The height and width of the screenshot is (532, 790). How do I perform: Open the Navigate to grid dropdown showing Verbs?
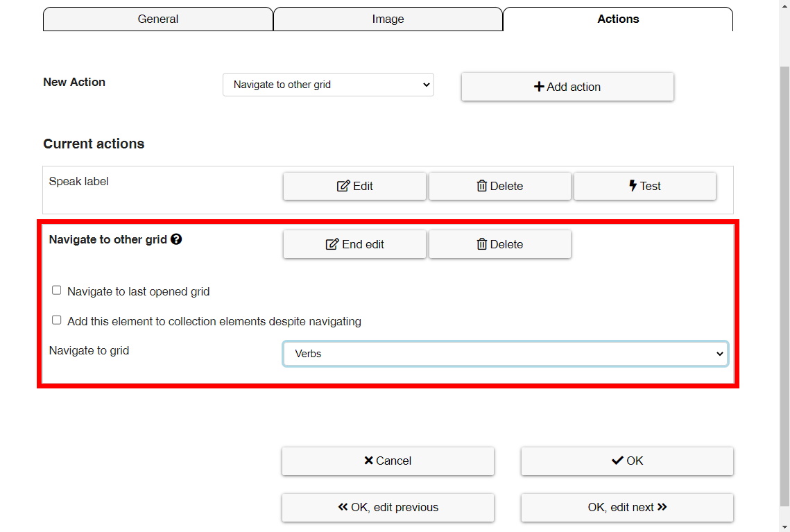tap(505, 354)
